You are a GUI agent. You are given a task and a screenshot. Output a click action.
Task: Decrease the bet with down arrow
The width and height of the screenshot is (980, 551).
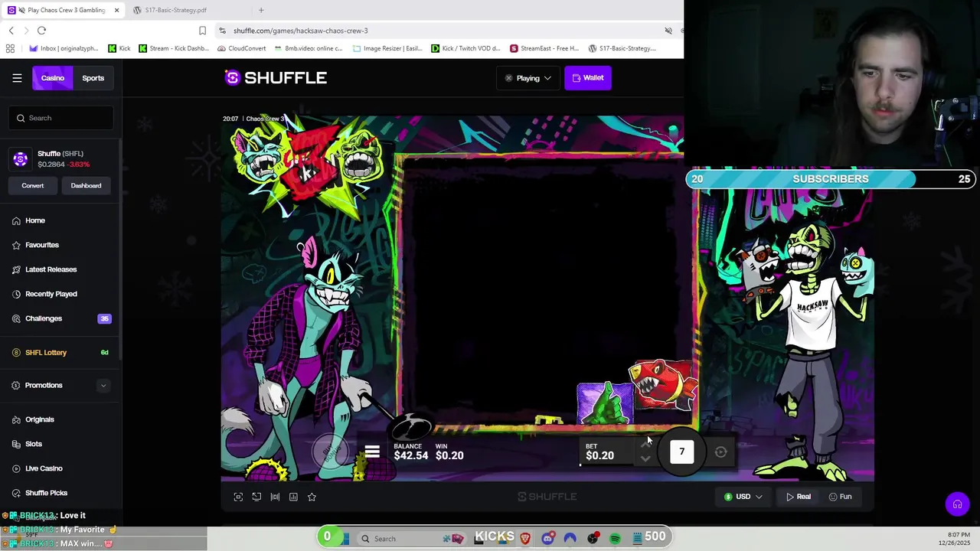[645, 459]
